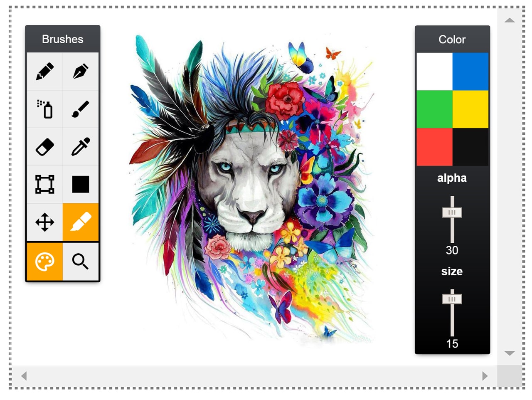This screenshot has width=532, height=400.
Task: Toggle the color Palette panel button
Action: (x=45, y=262)
